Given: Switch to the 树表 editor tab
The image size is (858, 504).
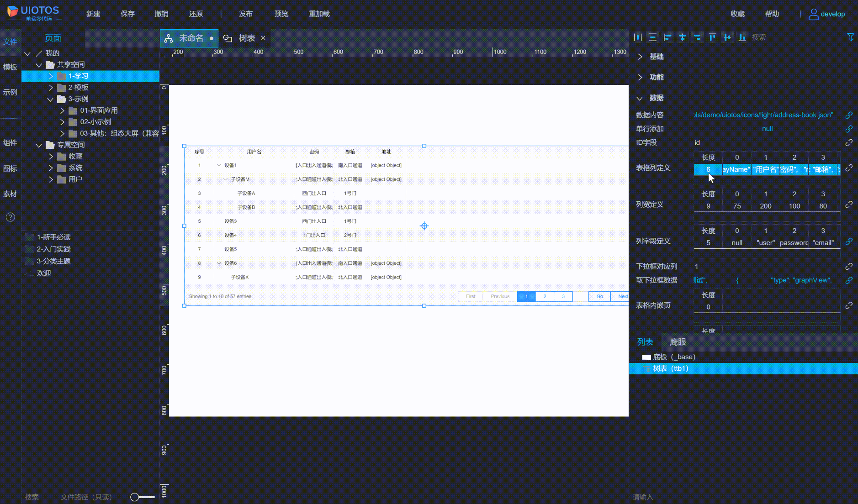Looking at the screenshot, I should pyautogui.click(x=246, y=38).
